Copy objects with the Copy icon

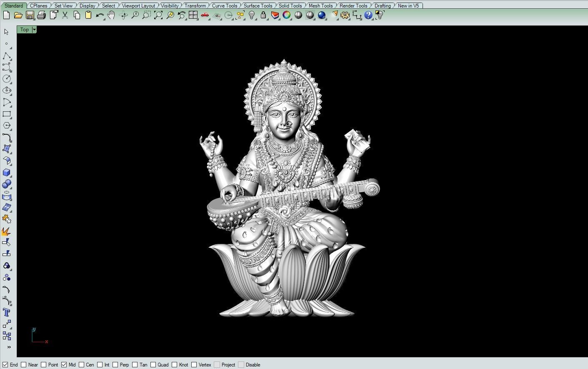[77, 15]
